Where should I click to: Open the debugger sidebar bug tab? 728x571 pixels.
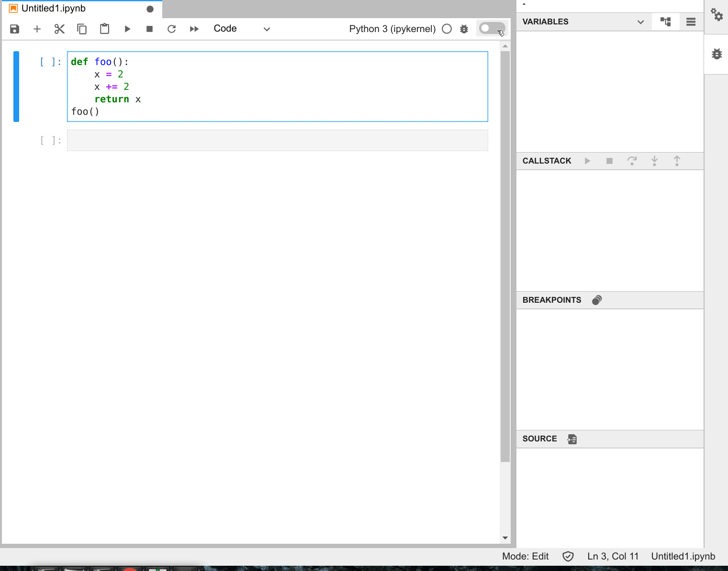(716, 54)
